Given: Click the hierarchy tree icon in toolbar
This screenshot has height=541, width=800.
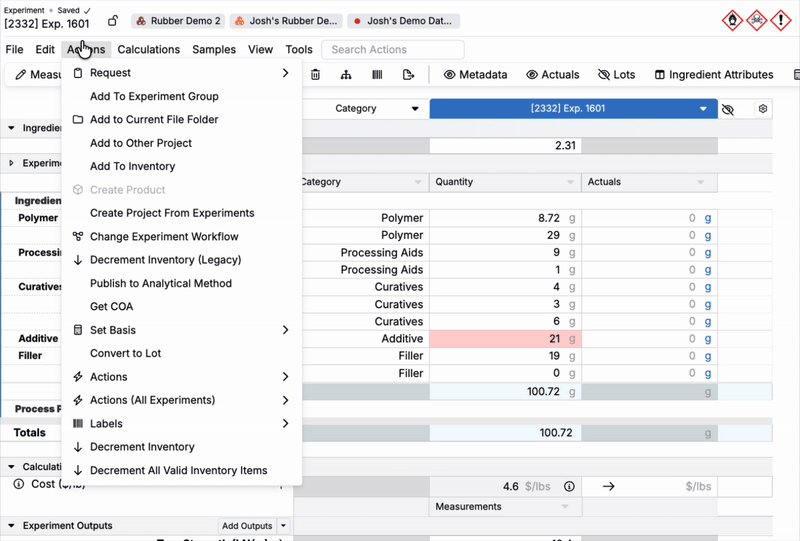Looking at the screenshot, I should [346, 75].
